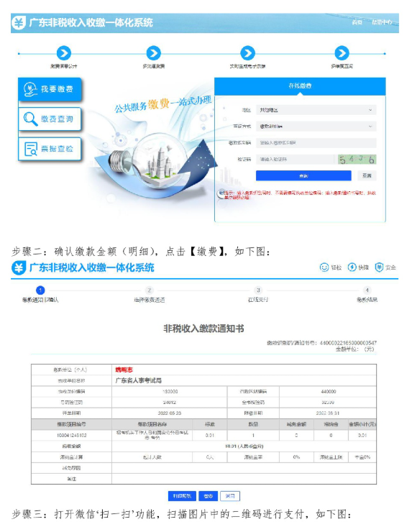Image resolution: width=412 pixels, height=532 pixels.
Task: Click the magnifier icon on 缴费查询
Action: (x=30, y=119)
